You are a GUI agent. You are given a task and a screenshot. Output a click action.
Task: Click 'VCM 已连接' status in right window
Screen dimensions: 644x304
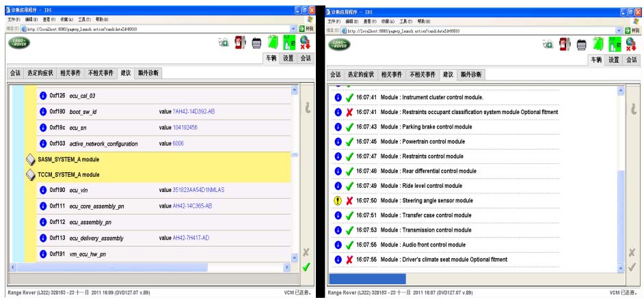tap(623, 293)
